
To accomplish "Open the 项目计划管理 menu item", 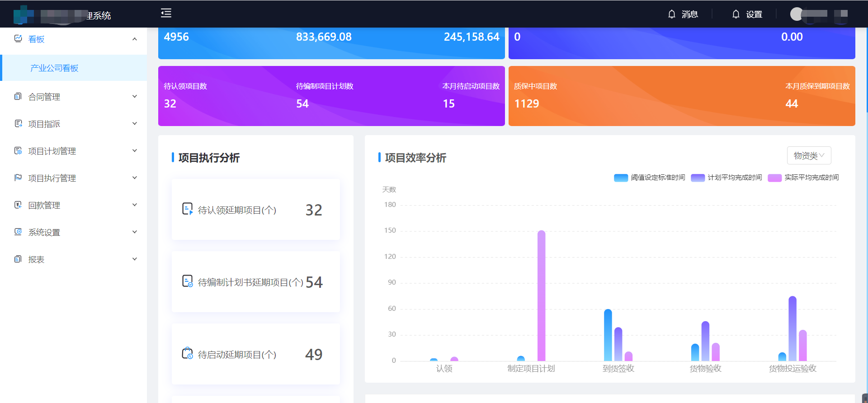I will (x=73, y=151).
